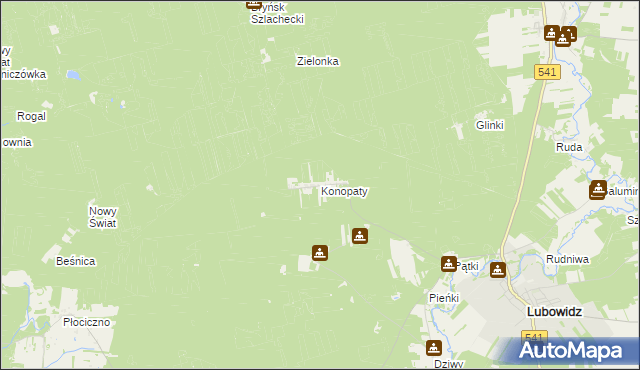
Task: Select the Zielonka place label
Action: (318, 61)
